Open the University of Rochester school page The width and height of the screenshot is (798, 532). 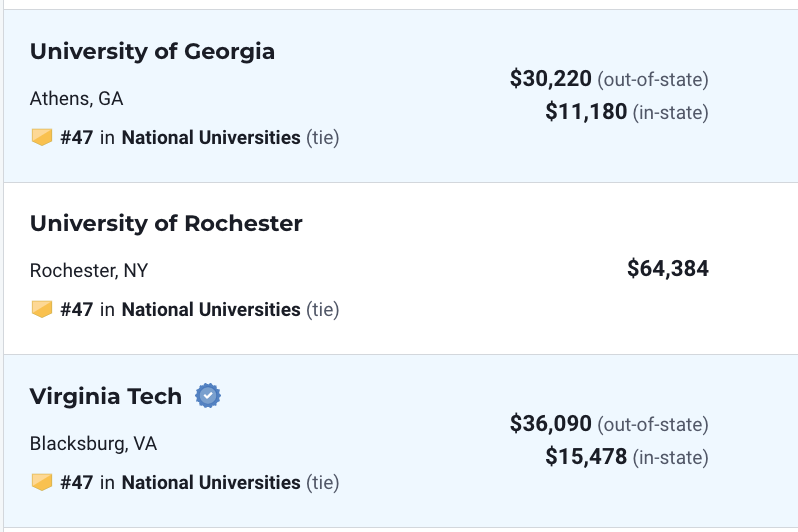click(166, 223)
